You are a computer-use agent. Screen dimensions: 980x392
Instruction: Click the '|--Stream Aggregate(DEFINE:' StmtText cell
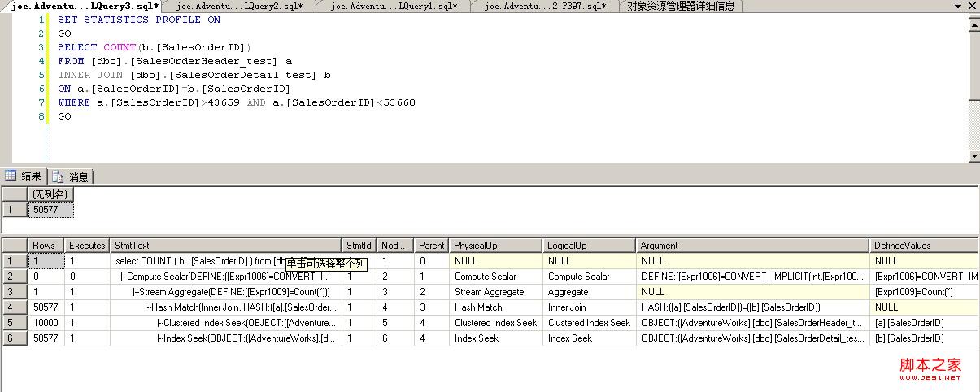pos(226,292)
